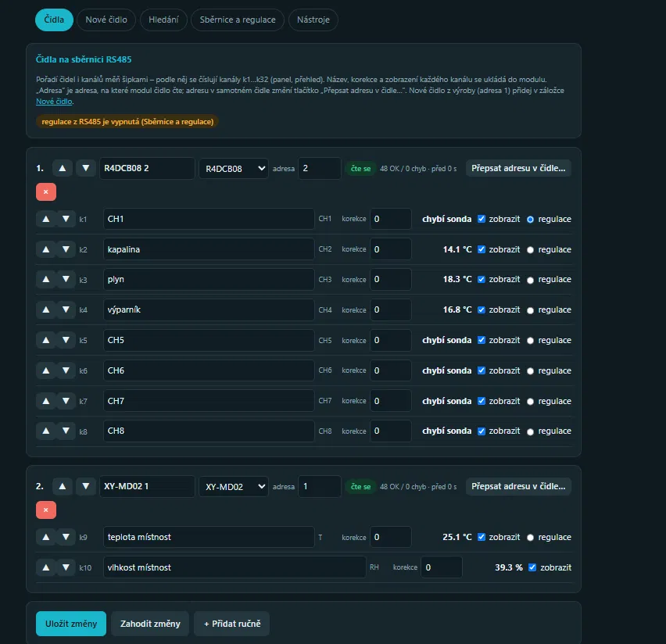The height and width of the screenshot is (644, 666).
Task: Move channel k10 vlhkost místnost down
Action: coord(66,567)
